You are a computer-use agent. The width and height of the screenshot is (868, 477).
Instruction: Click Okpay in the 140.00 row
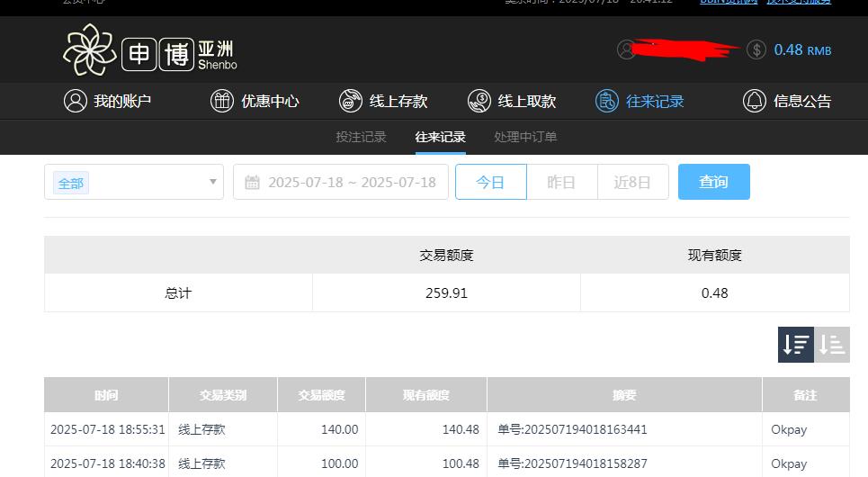[x=789, y=430]
